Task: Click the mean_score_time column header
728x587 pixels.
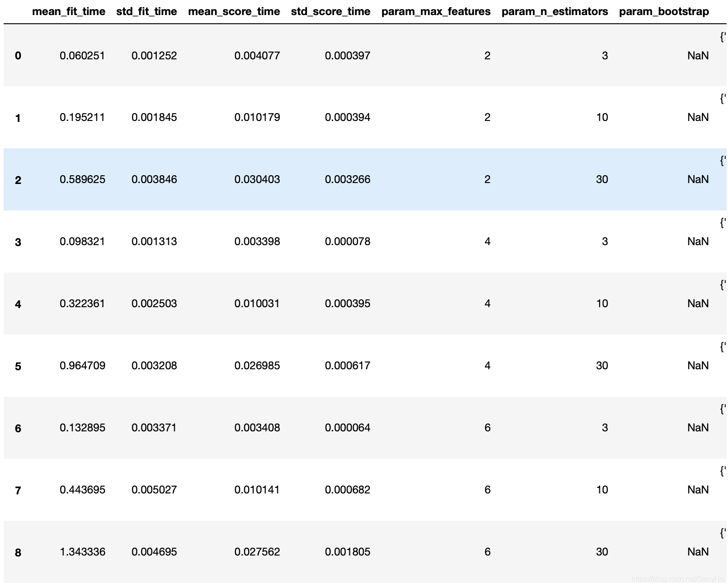Action: tap(234, 11)
